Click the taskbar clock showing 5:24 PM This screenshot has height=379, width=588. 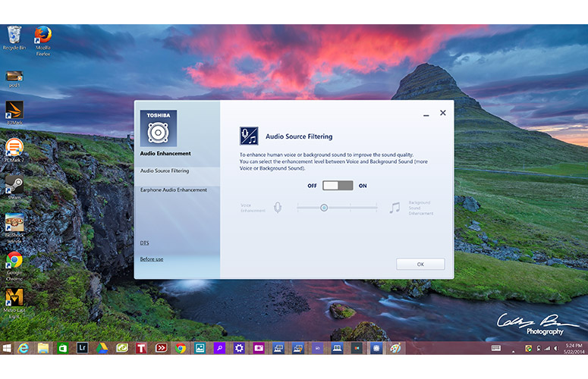click(574, 348)
